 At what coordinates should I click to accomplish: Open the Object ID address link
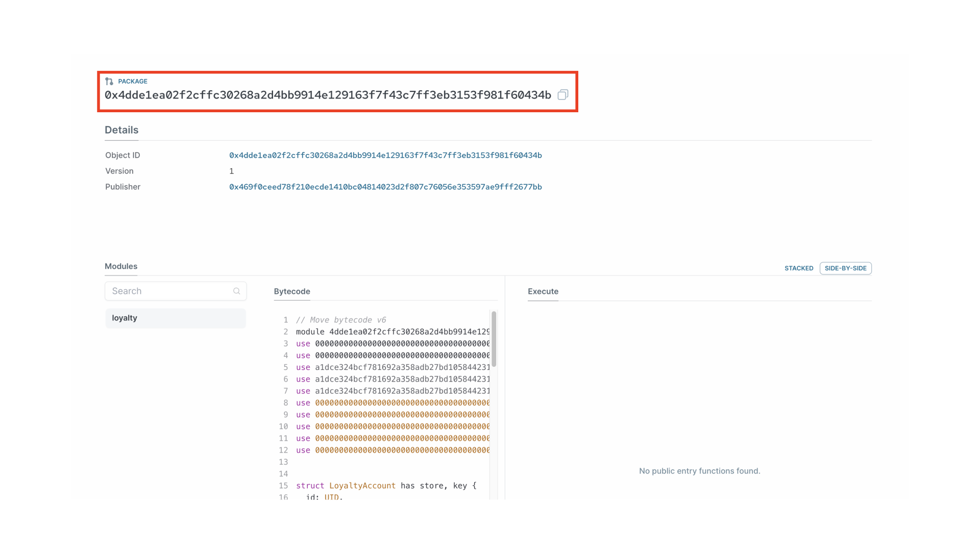385,156
